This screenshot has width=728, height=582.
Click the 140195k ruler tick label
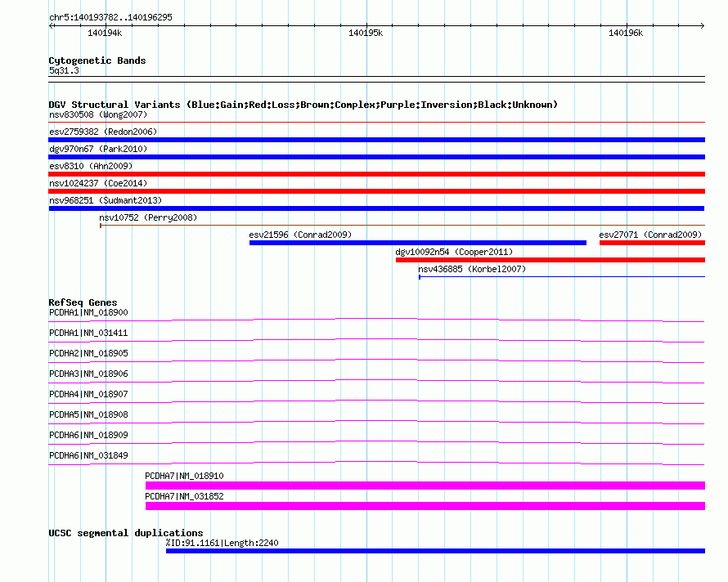click(x=366, y=33)
